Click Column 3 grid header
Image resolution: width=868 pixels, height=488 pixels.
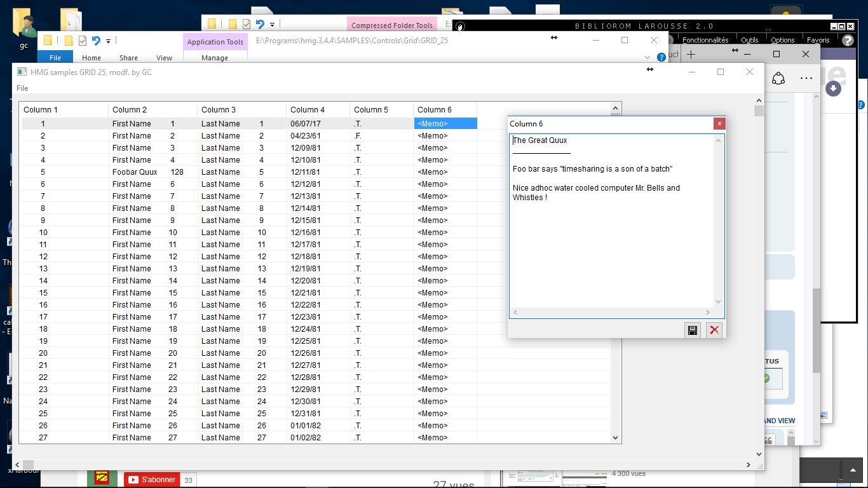(242, 110)
